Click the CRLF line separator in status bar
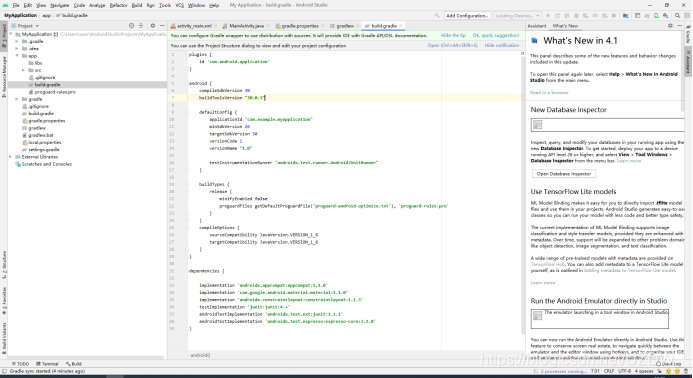The height and width of the screenshot is (378, 693). point(609,371)
